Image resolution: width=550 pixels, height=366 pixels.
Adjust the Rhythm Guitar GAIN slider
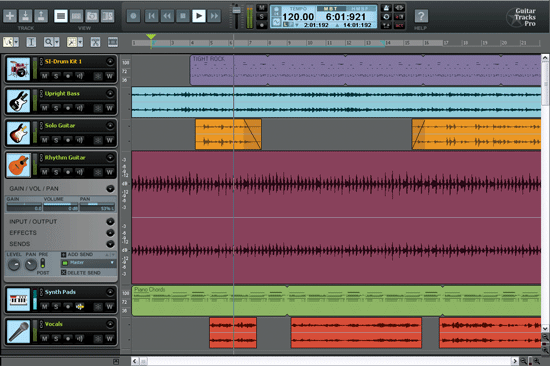coord(24,207)
